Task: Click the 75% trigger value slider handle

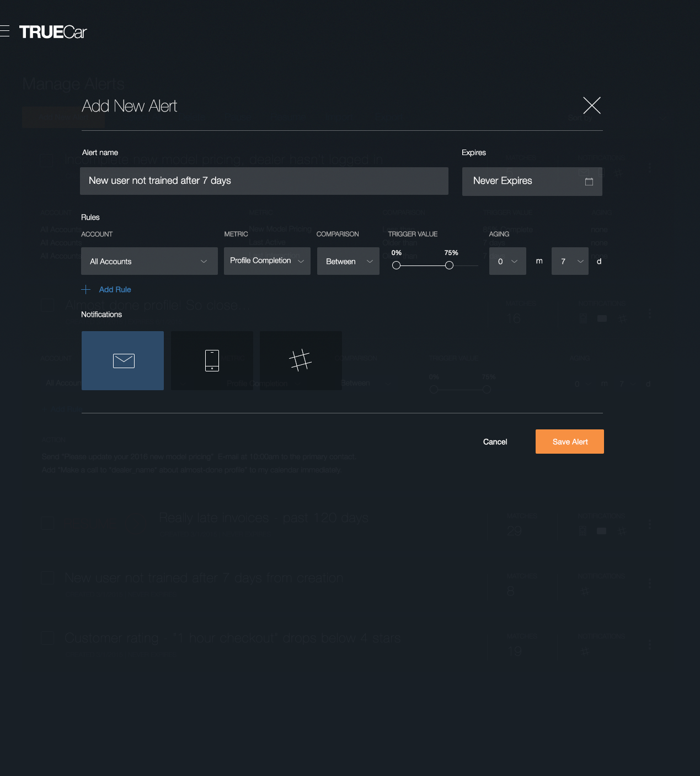Action: click(448, 265)
